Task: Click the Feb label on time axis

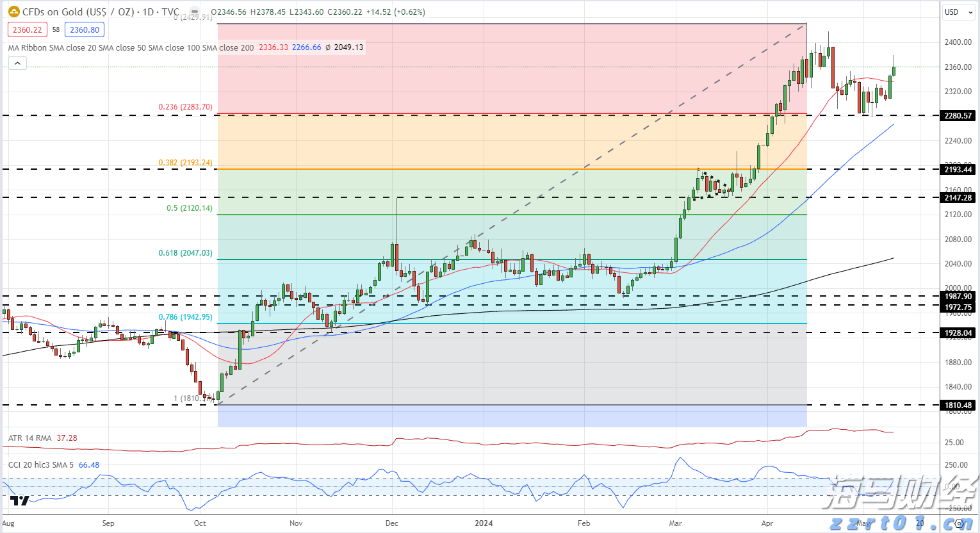Action: [584, 523]
